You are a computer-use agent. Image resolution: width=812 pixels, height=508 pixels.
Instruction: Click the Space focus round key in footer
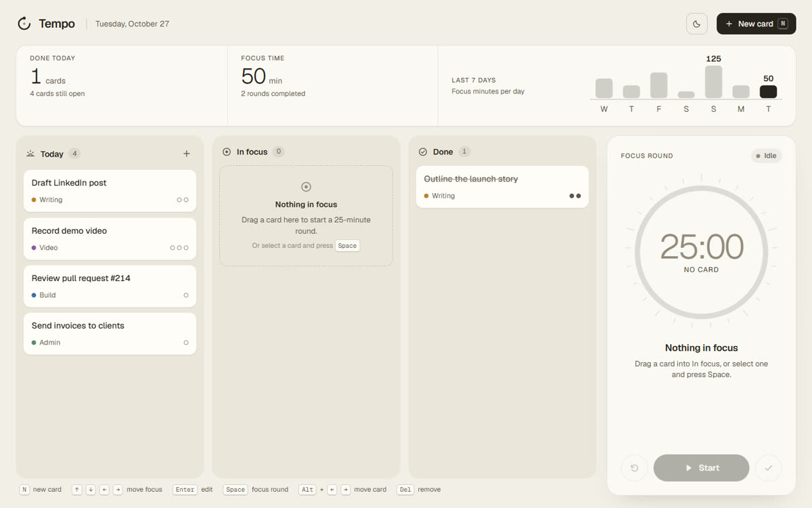pyautogui.click(x=235, y=490)
